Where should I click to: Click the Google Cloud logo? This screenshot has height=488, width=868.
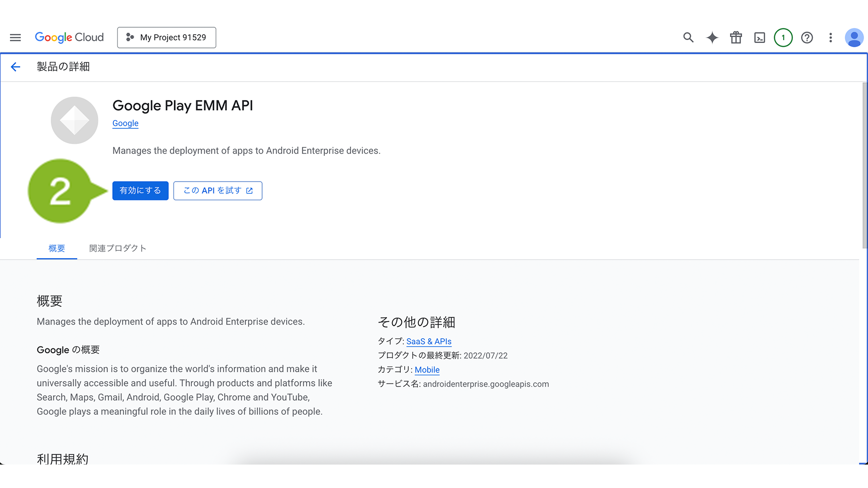tap(69, 38)
